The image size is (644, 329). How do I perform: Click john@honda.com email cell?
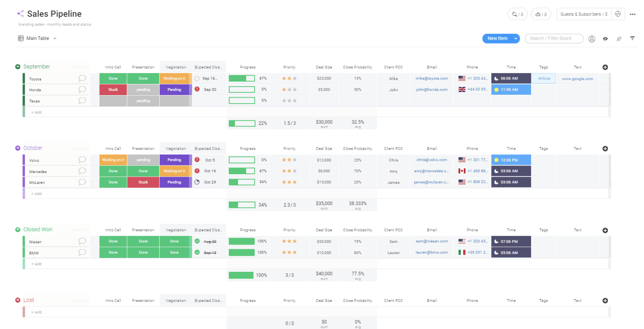(432, 89)
